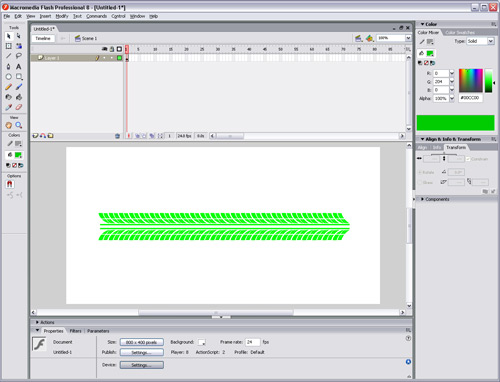
Task: Open the fill Type dropdown
Action: pyautogui.click(x=480, y=41)
